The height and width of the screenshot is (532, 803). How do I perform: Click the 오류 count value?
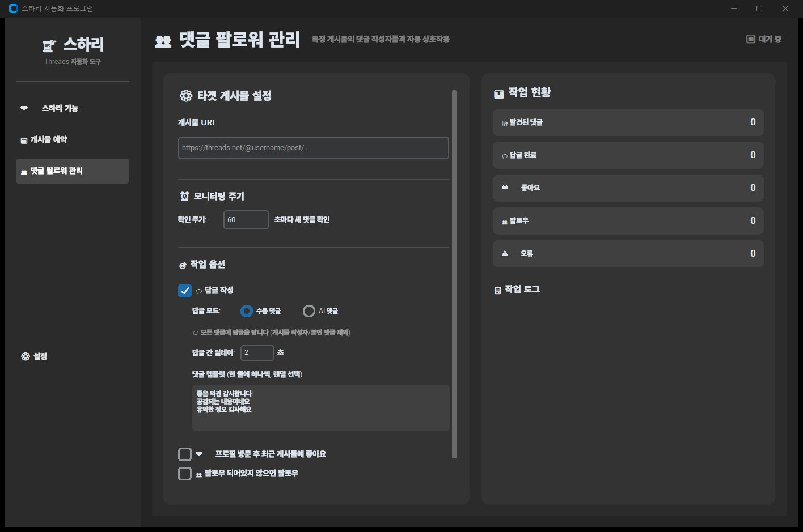(753, 254)
